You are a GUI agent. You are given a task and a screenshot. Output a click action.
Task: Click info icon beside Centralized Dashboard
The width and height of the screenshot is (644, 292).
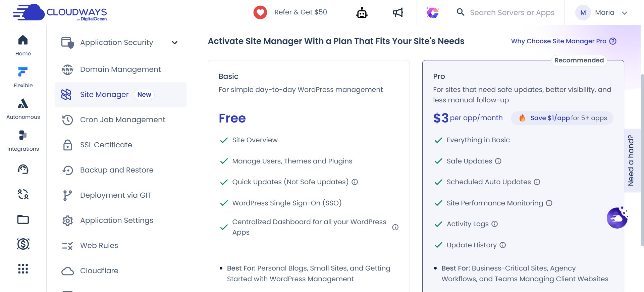[x=395, y=227]
